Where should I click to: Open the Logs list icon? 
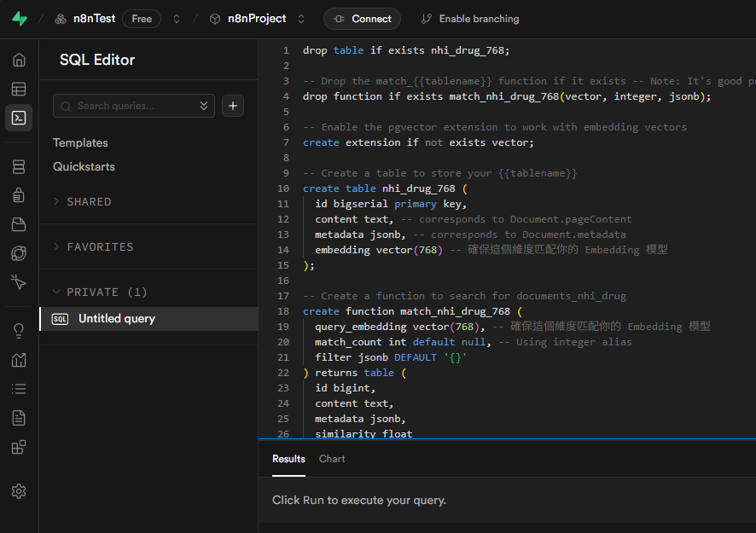[x=19, y=389]
